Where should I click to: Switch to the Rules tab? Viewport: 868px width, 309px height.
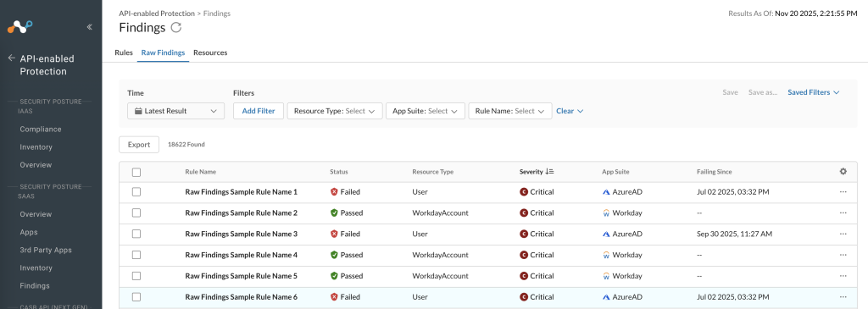124,52
